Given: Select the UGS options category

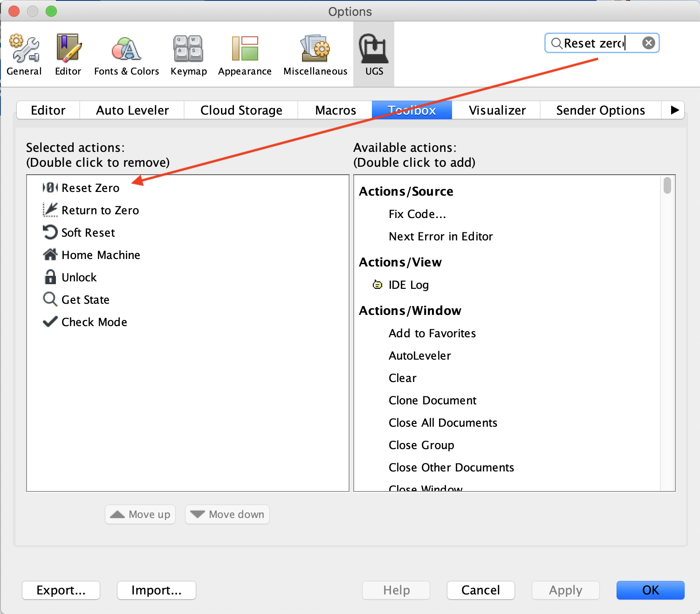Looking at the screenshot, I should point(374,55).
